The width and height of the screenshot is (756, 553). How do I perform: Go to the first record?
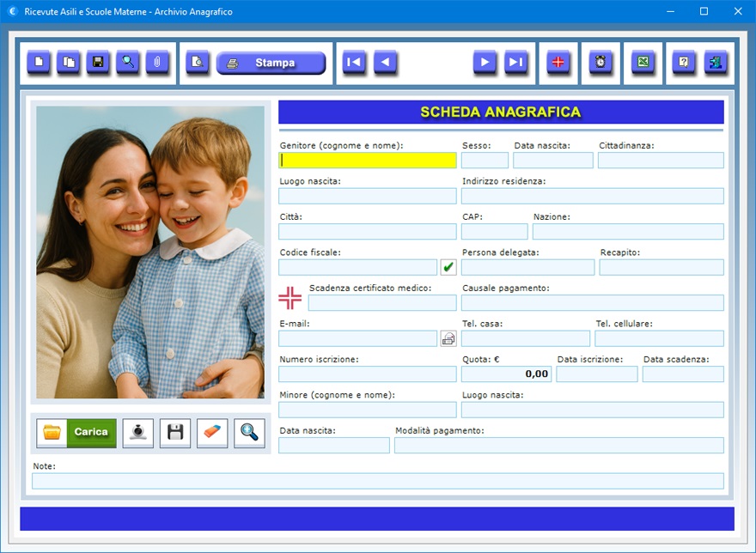[354, 63]
